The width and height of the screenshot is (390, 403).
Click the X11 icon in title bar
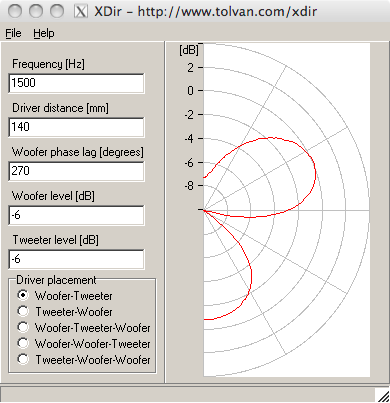tap(81, 11)
